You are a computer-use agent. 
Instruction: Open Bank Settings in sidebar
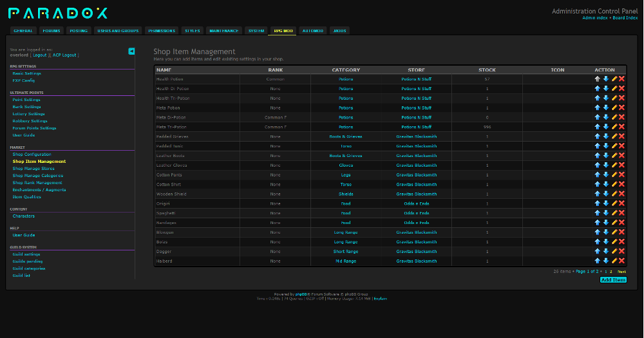click(x=26, y=107)
